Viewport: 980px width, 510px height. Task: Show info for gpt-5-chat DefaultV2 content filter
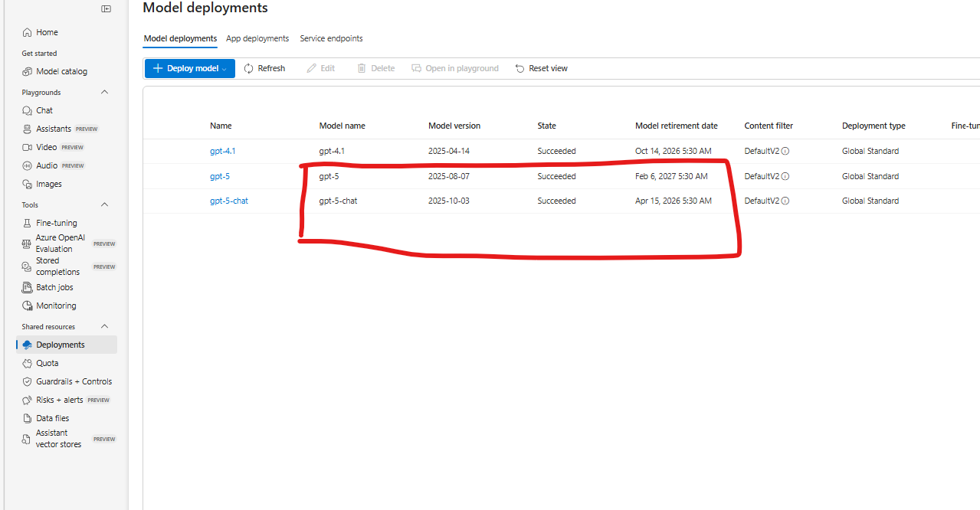(785, 201)
